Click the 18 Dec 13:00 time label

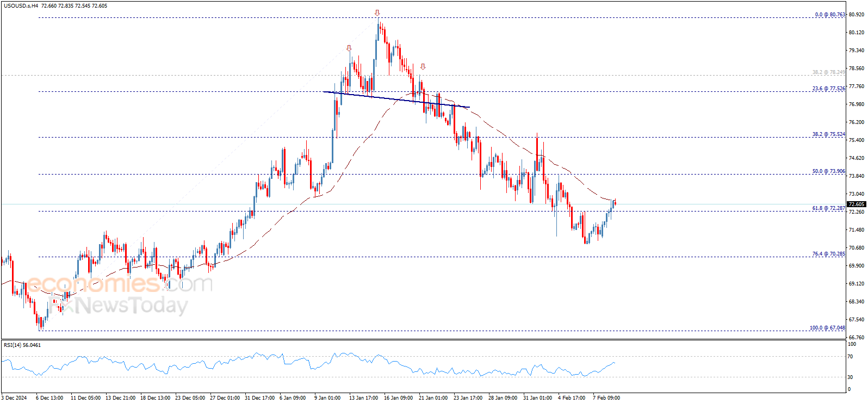pos(156,398)
